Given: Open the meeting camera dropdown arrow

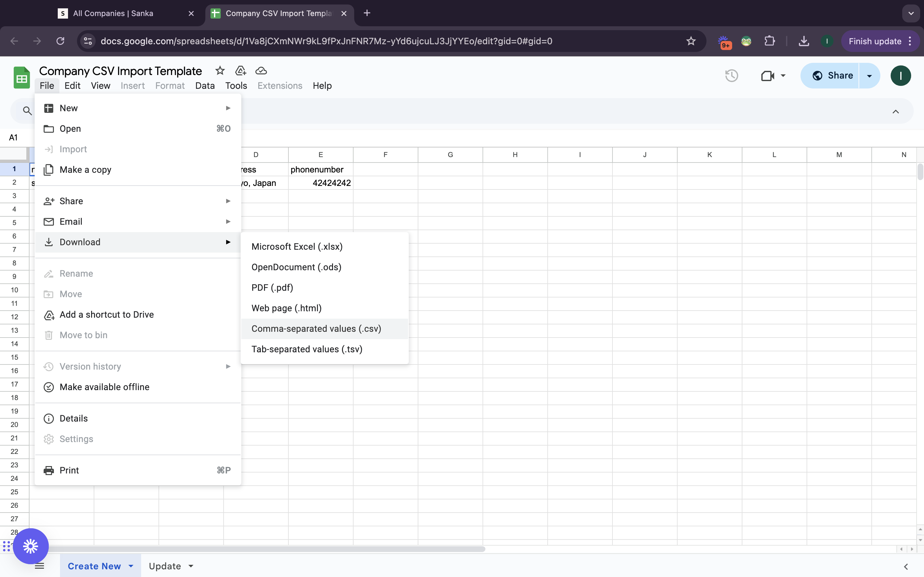Looking at the screenshot, I should click(x=783, y=76).
